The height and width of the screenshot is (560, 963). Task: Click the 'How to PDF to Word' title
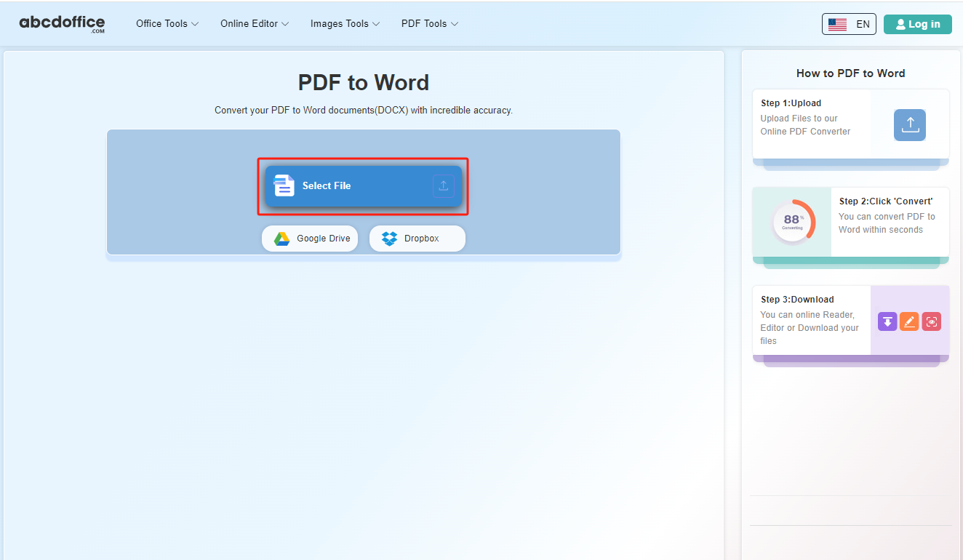[x=850, y=73]
